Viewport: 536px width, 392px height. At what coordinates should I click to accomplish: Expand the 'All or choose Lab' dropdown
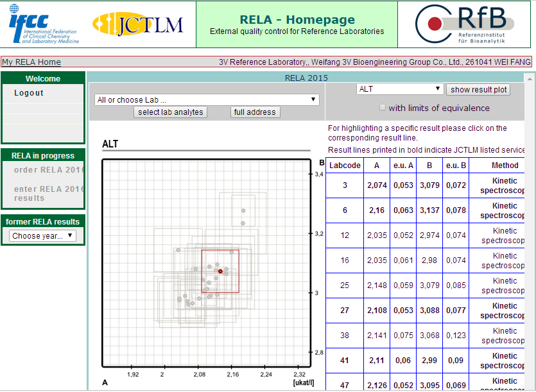[207, 100]
